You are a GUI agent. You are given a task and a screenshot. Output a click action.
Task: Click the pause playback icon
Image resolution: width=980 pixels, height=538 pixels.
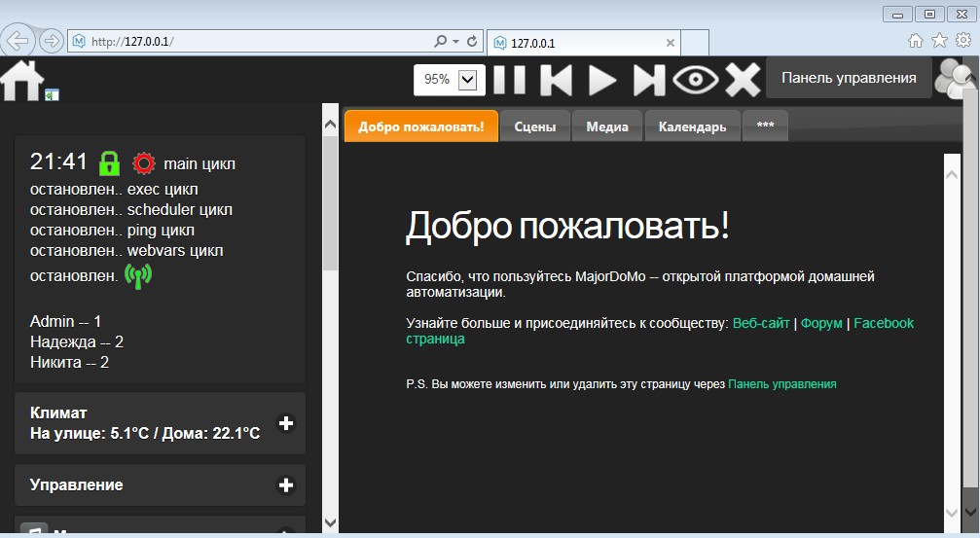coord(509,80)
